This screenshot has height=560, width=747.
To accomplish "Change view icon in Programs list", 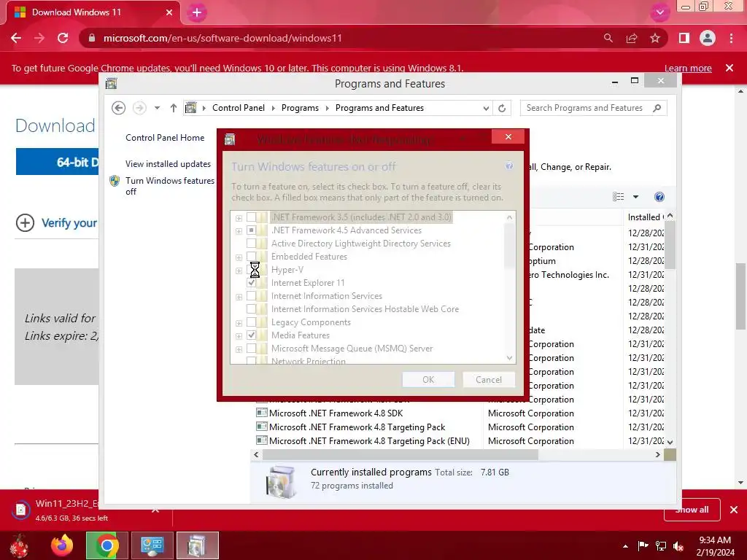I will tap(619, 197).
